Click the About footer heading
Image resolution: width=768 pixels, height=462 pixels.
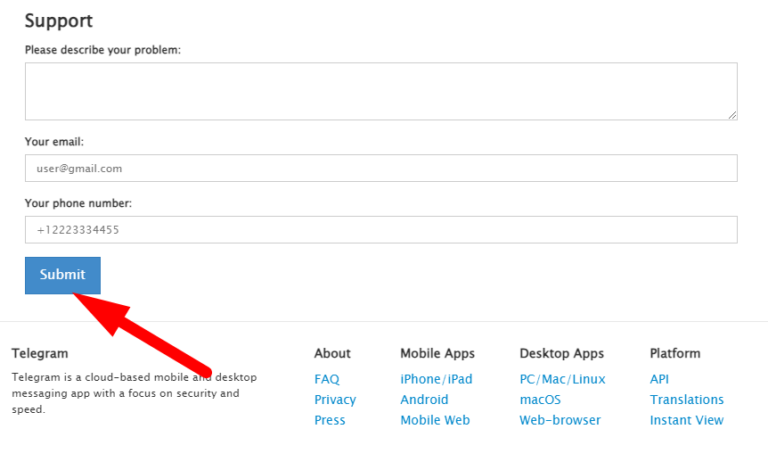332,353
